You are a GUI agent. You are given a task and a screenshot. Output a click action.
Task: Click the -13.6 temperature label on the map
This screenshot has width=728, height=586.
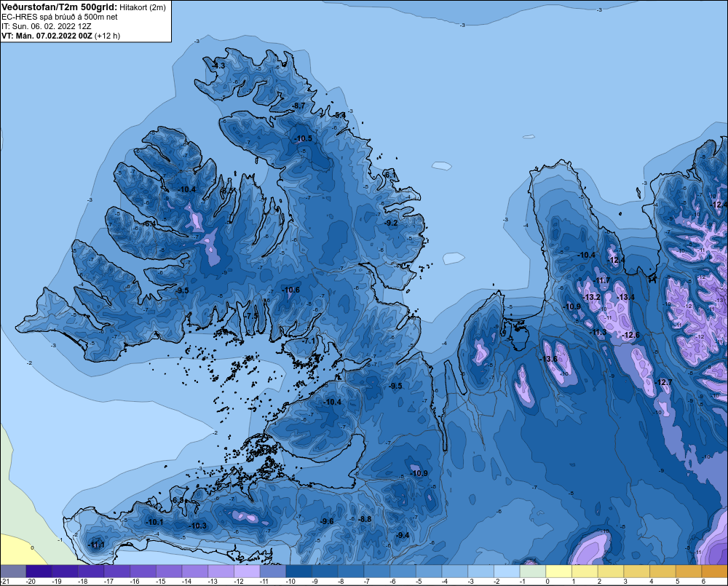click(548, 359)
